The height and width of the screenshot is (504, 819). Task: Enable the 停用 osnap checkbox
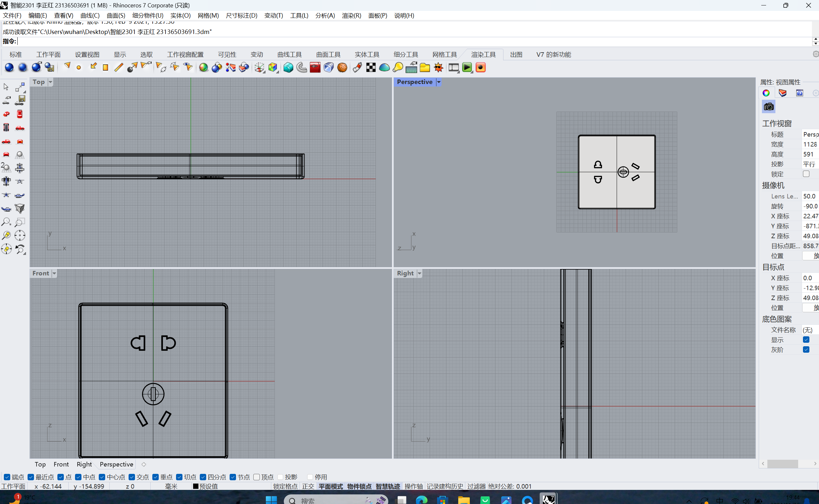(x=310, y=477)
